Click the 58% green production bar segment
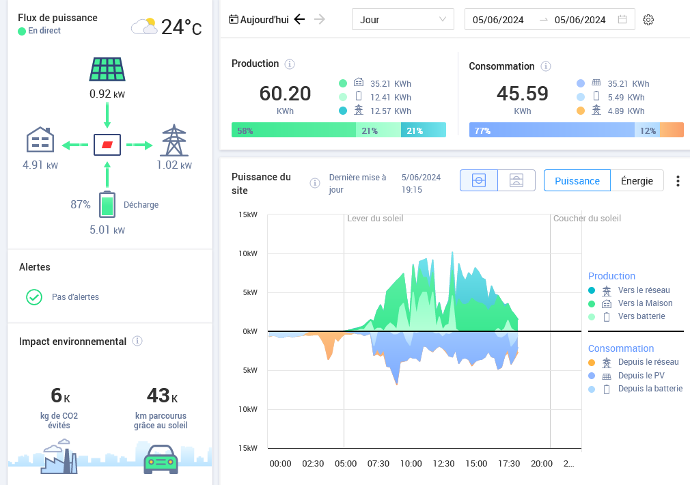The height and width of the screenshot is (485, 690). click(x=294, y=130)
